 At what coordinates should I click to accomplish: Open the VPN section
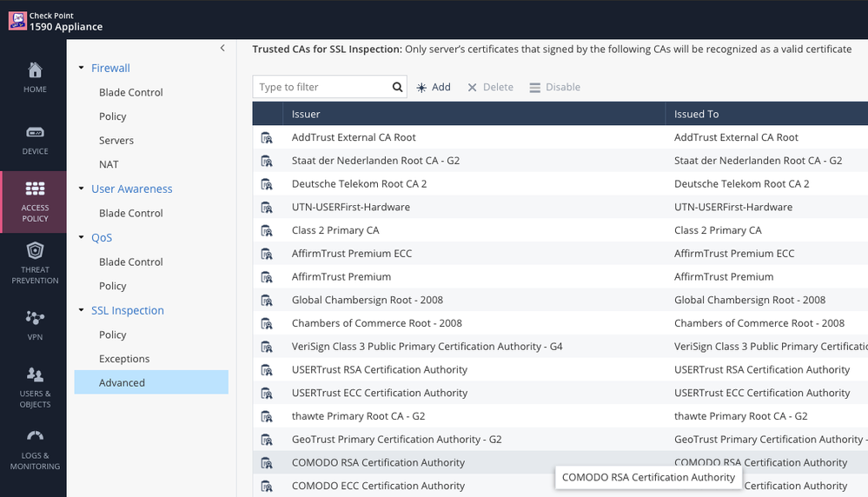click(35, 326)
